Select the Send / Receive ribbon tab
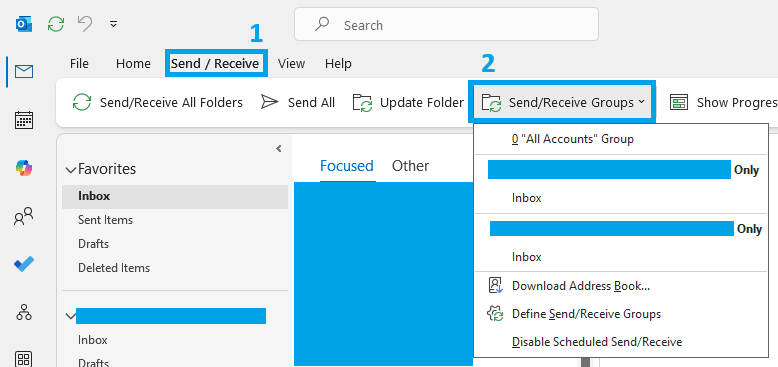This screenshot has width=778, height=367. click(x=215, y=63)
